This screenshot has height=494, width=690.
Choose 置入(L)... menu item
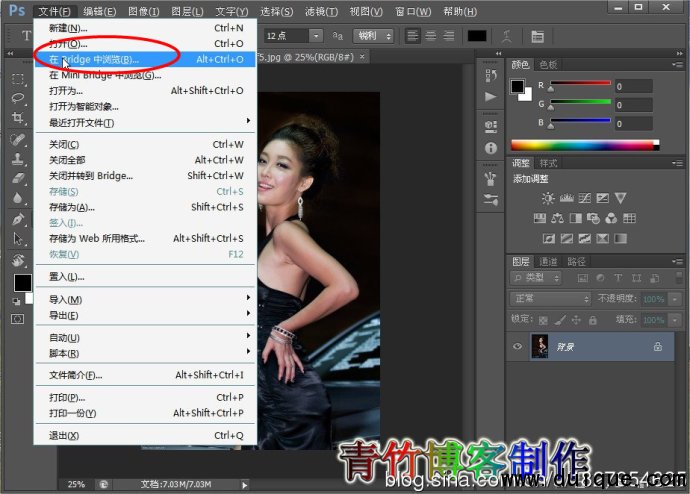click(x=145, y=277)
